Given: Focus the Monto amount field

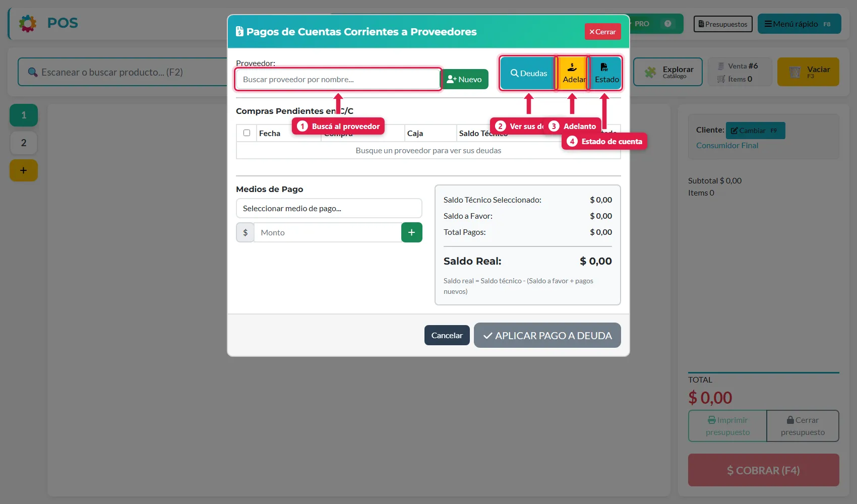Looking at the screenshot, I should [328, 232].
